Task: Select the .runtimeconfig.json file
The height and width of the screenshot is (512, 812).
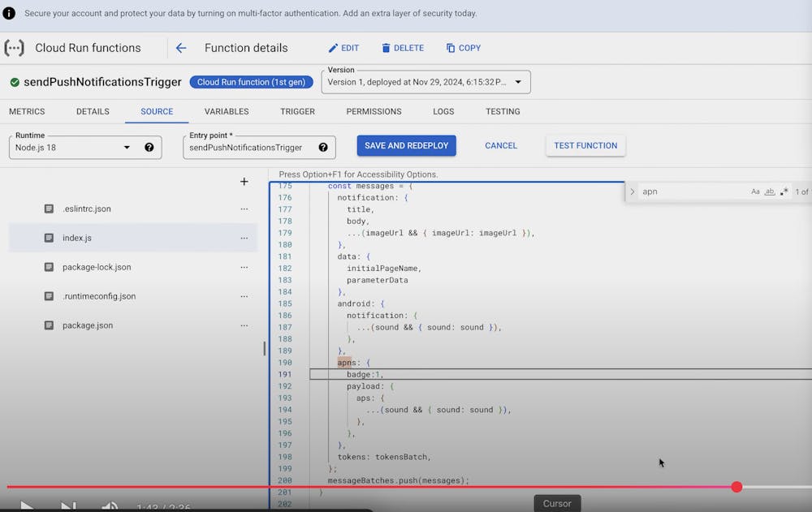Action: (x=99, y=297)
